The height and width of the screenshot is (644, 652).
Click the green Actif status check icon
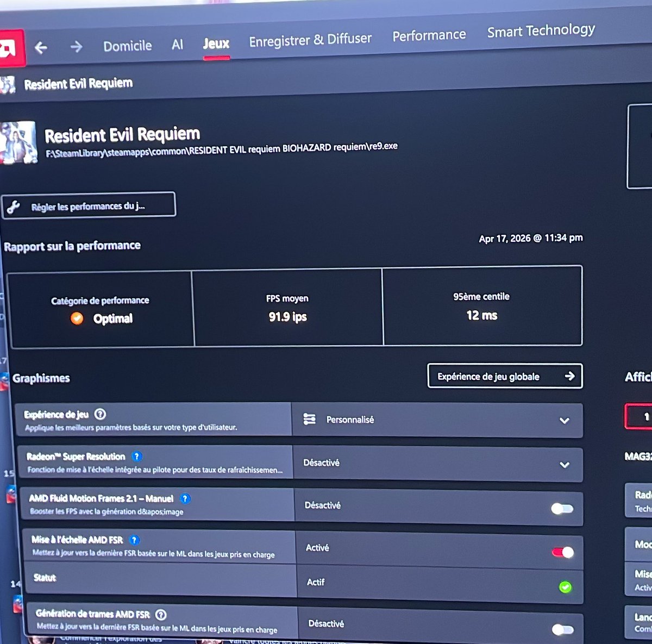pyautogui.click(x=566, y=587)
